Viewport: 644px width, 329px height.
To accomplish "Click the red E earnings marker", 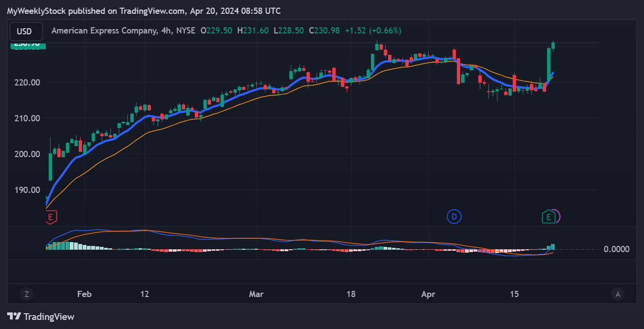I will pyautogui.click(x=51, y=217).
